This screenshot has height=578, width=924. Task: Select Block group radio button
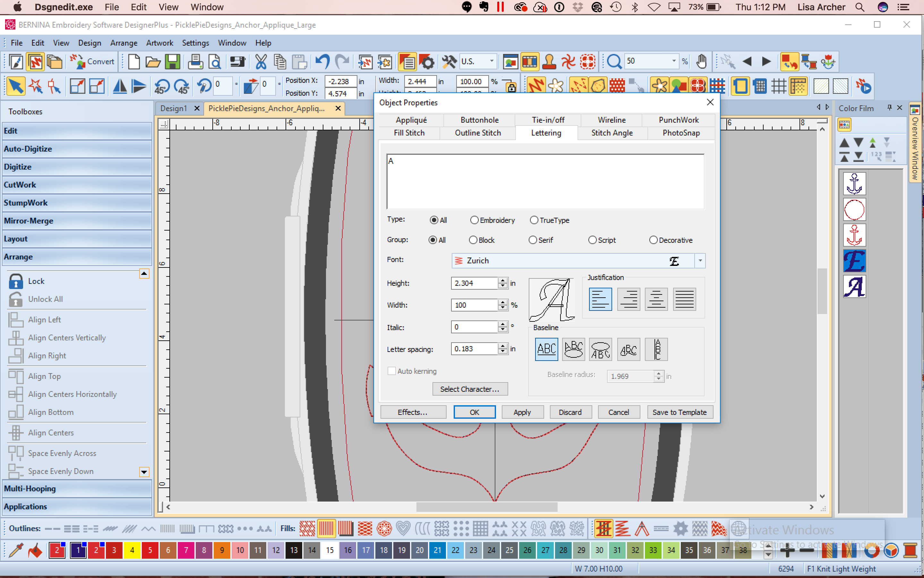point(473,240)
